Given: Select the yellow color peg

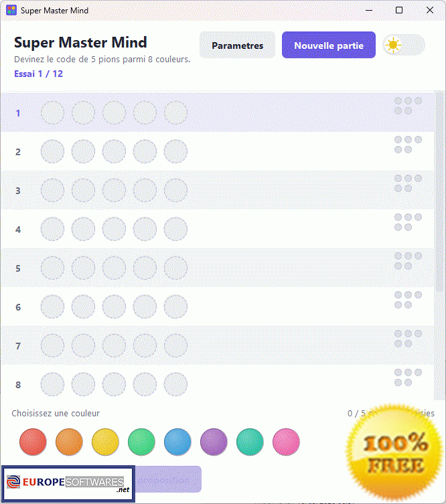Looking at the screenshot, I should [x=105, y=442].
